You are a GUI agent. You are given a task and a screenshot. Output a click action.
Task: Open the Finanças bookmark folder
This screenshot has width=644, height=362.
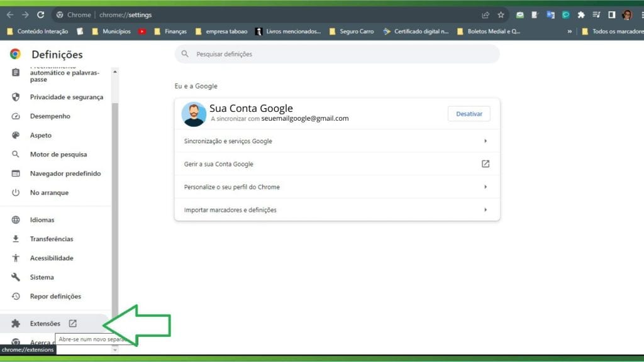tap(170, 31)
